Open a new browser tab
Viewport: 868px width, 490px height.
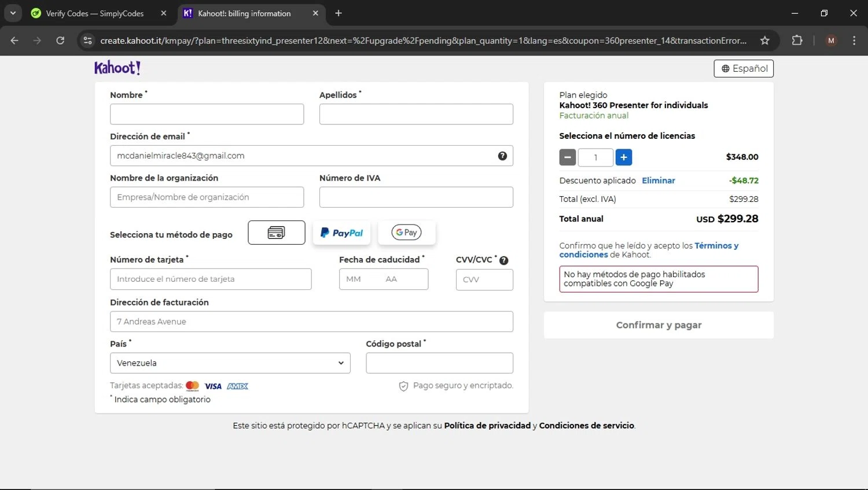click(339, 13)
